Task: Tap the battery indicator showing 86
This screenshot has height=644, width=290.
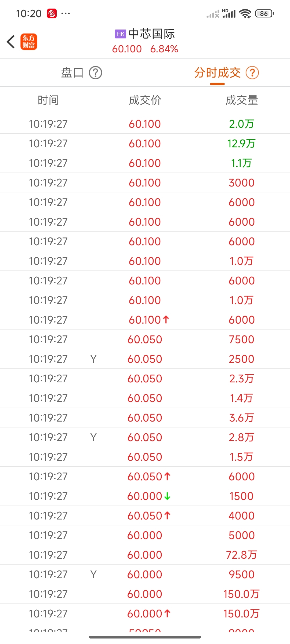Action: point(265,13)
